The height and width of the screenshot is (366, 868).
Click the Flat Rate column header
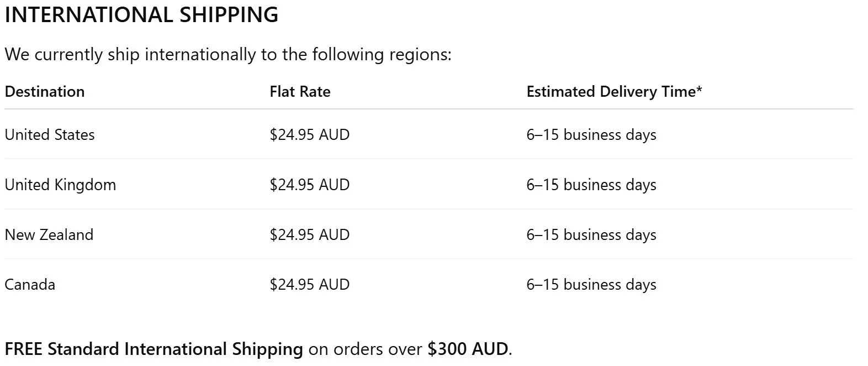pos(300,92)
